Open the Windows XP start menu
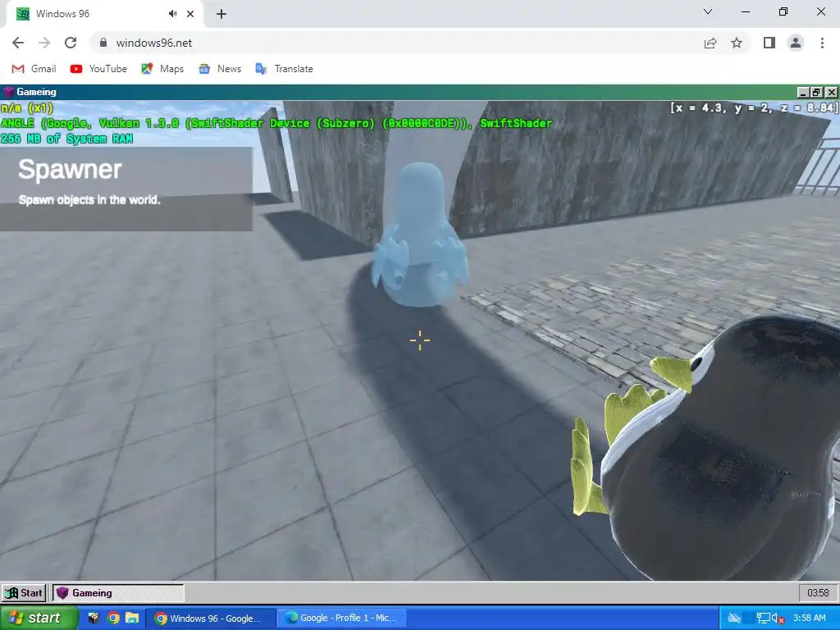Viewport: 840px width, 630px height. coord(38,618)
